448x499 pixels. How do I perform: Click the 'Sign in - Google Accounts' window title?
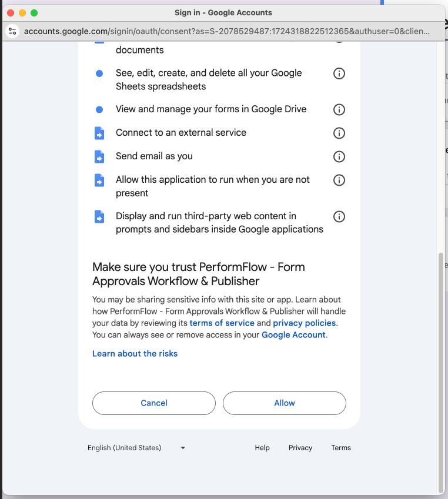(223, 13)
